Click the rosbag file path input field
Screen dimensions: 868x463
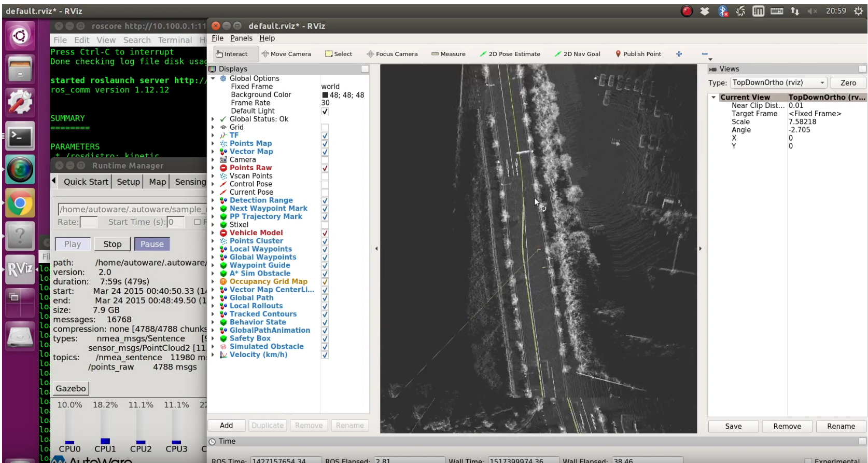132,209
